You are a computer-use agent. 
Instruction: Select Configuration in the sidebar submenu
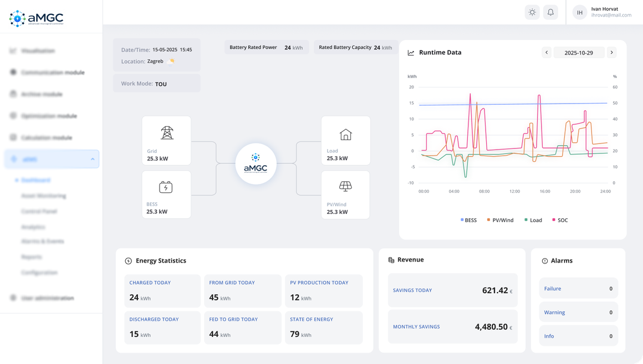tap(39, 272)
